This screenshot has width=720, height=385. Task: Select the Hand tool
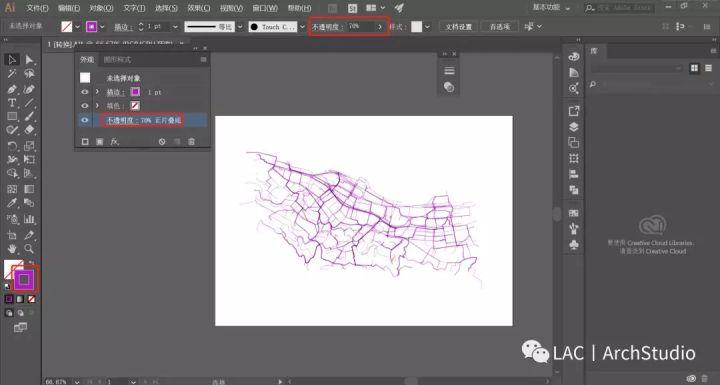[x=12, y=249]
